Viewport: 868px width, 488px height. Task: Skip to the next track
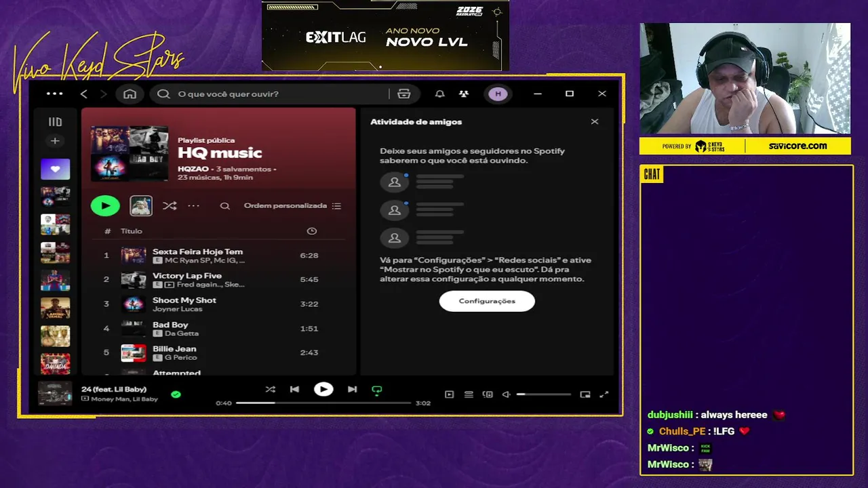click(352, 390)
